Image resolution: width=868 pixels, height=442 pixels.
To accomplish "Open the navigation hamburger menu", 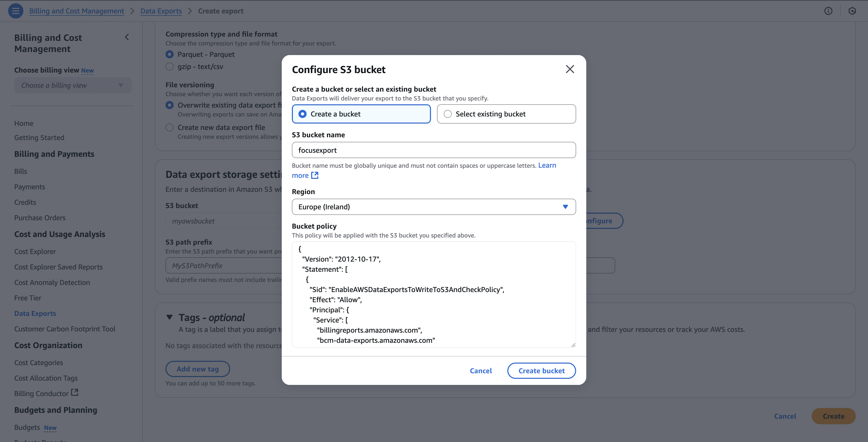I will [x=15, y=11].
